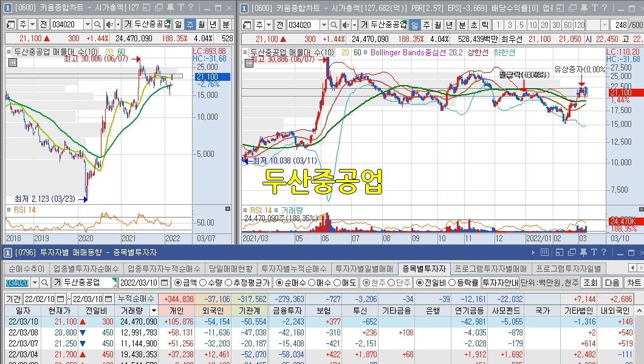The image size is (644, 364).
Task: Switch to 투자자별누적순매수 tab
Action: (294, 269)
